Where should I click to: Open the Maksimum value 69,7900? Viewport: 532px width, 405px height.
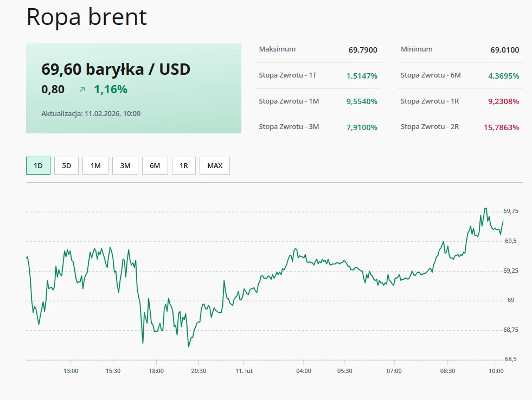(x=362, y=49)
